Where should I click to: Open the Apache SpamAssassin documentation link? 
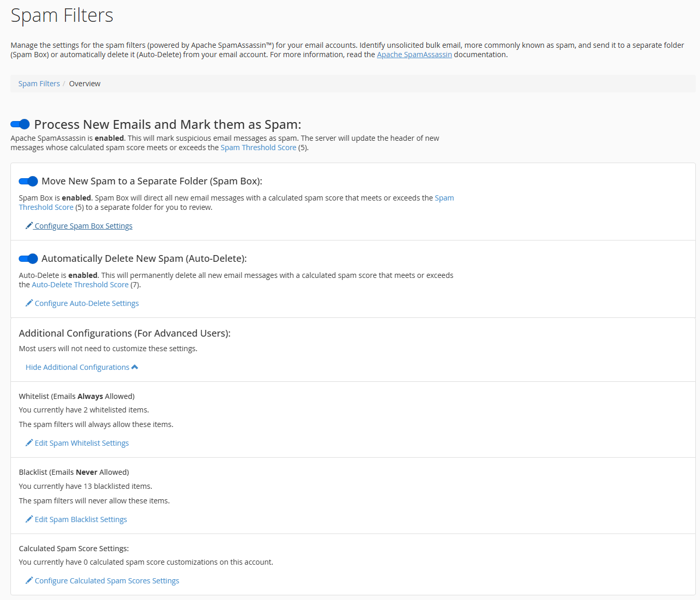[414, 55]
